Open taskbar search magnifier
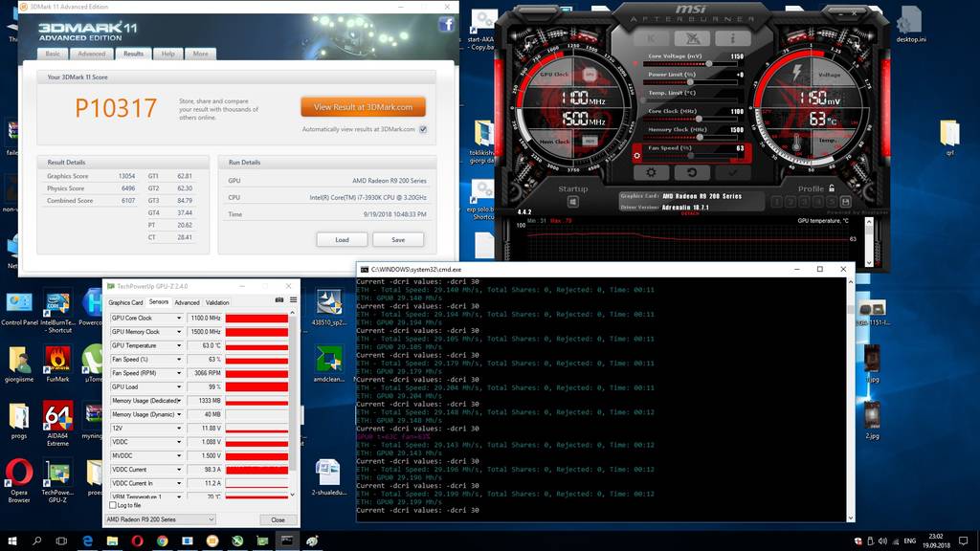The height and width of the screenshot is (551, 980). [x=37, y=540]
